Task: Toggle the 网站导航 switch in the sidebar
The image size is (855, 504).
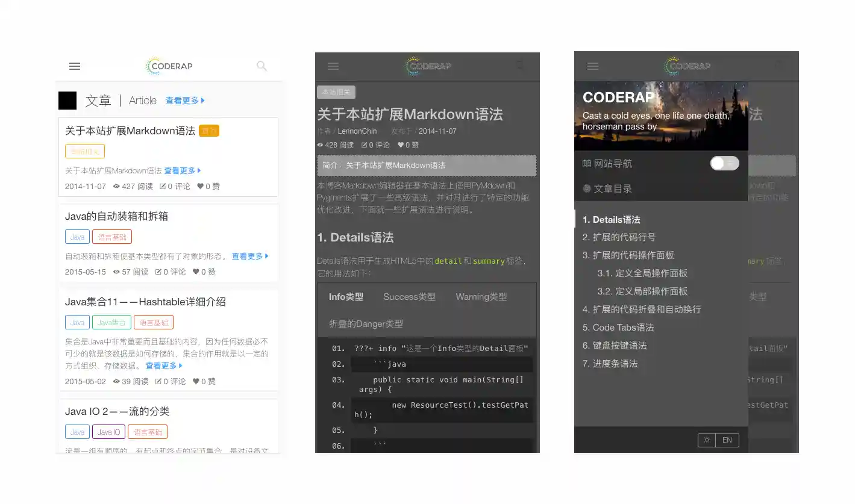Action: click(x=724, y=163)
